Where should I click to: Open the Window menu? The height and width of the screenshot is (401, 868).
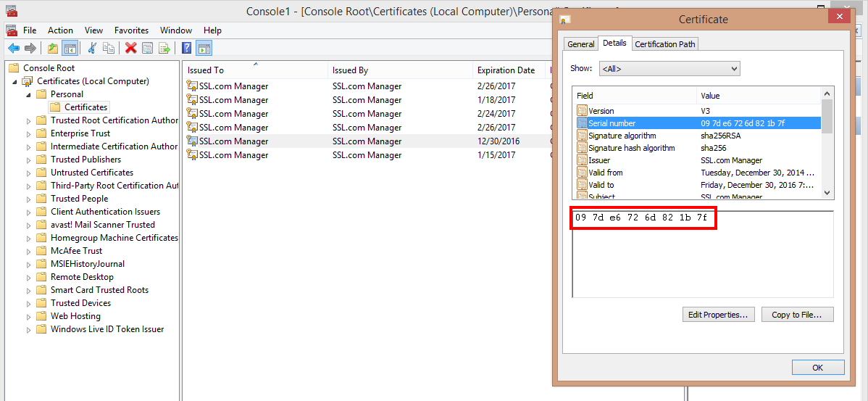point(176,30)
